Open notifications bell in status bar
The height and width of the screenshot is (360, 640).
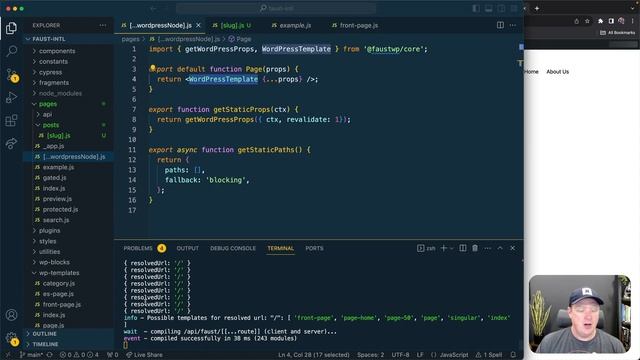(x=513, y=355)
